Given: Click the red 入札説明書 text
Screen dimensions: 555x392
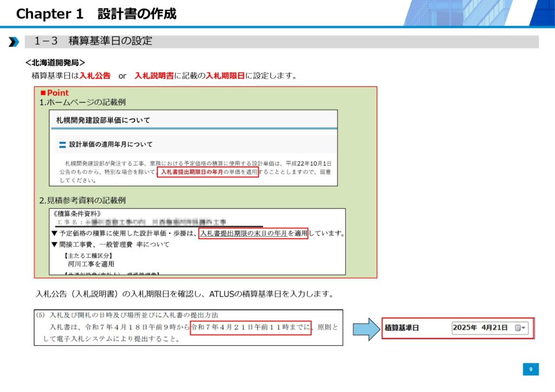Looking at the screenshot, I should [154, 76].
